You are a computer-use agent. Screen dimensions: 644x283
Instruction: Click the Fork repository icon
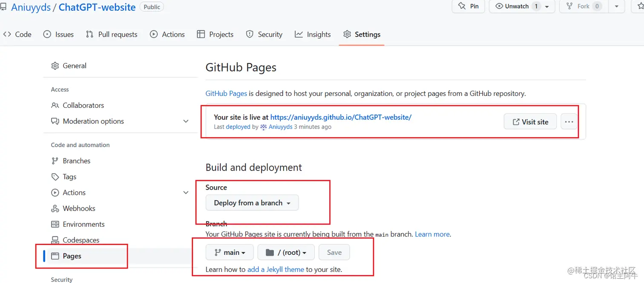coord(569,6)
